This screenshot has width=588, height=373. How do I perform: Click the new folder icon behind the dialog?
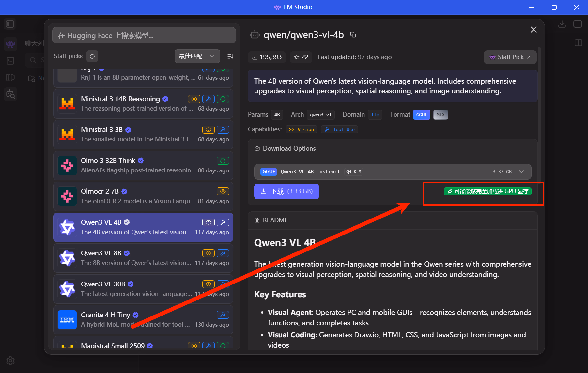[32, 78]
